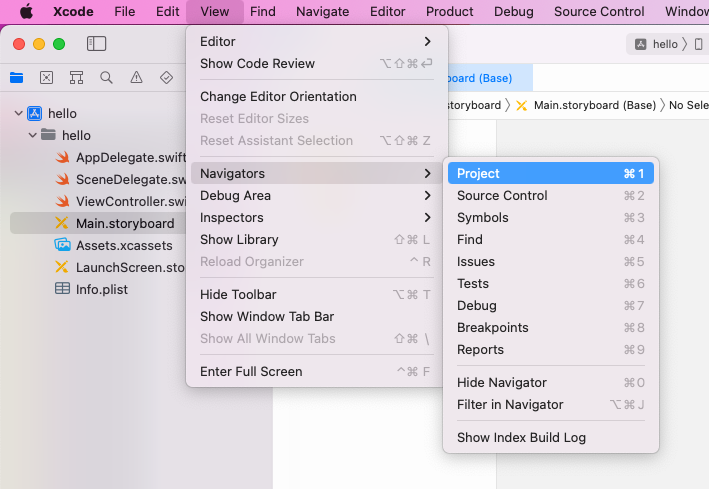This screenshot has width=709, height=489.
Task: Select Debug in Navigators submenu
Action: (x=551, y=305)
